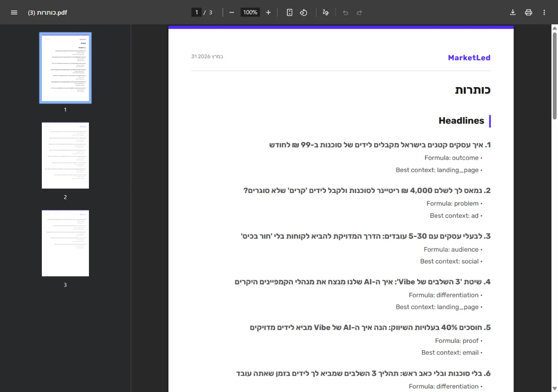This screenshot has width=558, height=392.
Task: Click headline 4 about Vibe stages
Action: click(x=363, y=282)
